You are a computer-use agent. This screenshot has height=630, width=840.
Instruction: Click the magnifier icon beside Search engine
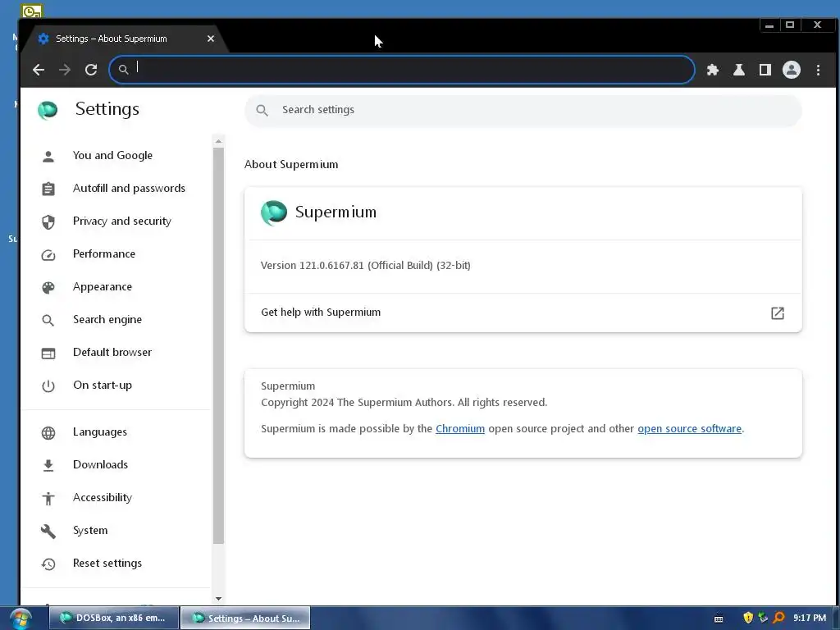(x=48, y=321)
